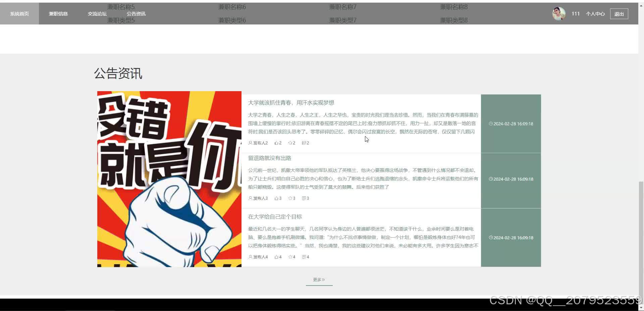The width and height of the screenshot is (644, 311).
Task: Click the star favorite icon with count 4
Action: tap(290, 257)
